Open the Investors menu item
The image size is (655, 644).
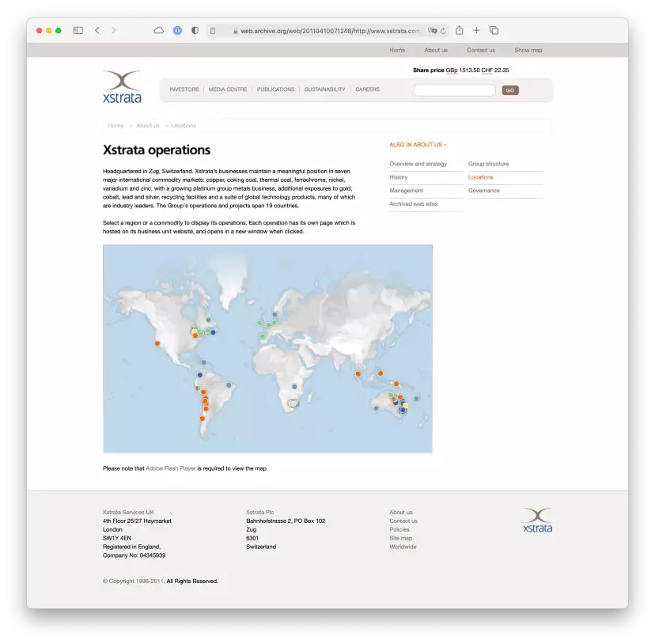pos(184,89)
